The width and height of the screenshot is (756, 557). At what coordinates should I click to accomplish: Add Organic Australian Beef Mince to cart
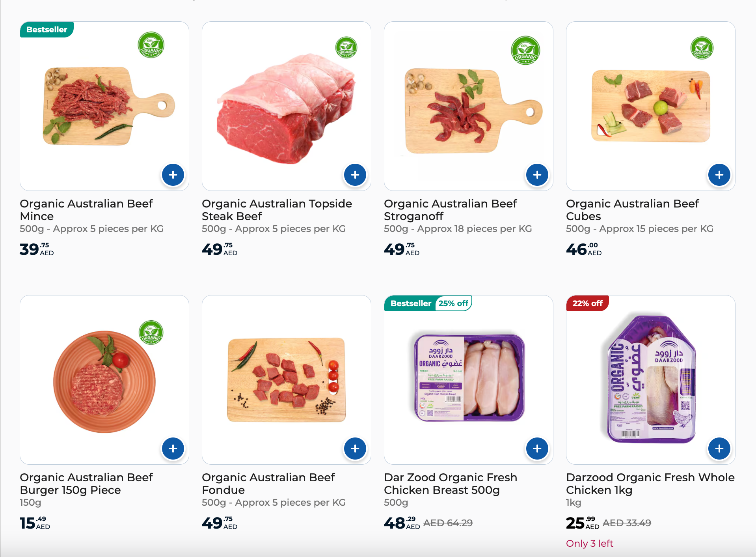(173, 175)
